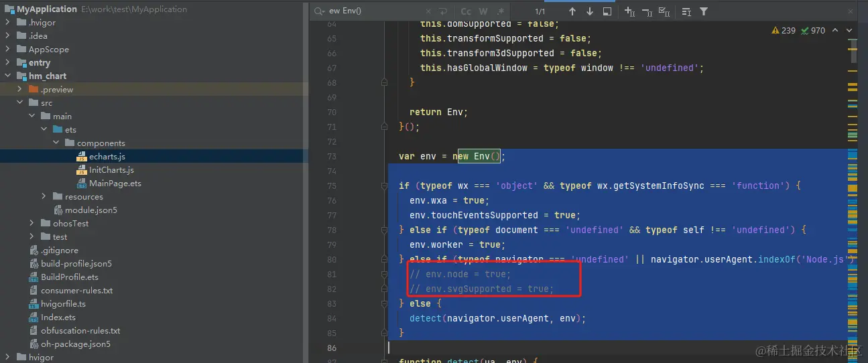Fold the else block at line 83

[384, 303]
